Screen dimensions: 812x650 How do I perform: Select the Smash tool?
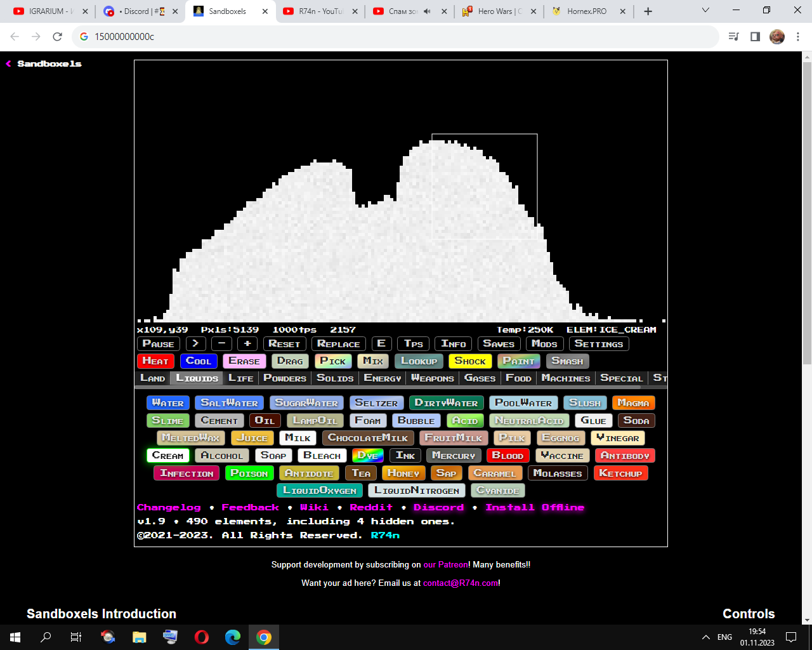coord(567,361)
